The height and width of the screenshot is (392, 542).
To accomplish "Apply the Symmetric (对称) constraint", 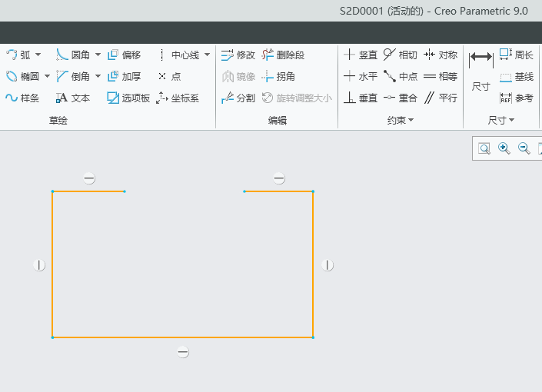I will [x=441, y=55].
